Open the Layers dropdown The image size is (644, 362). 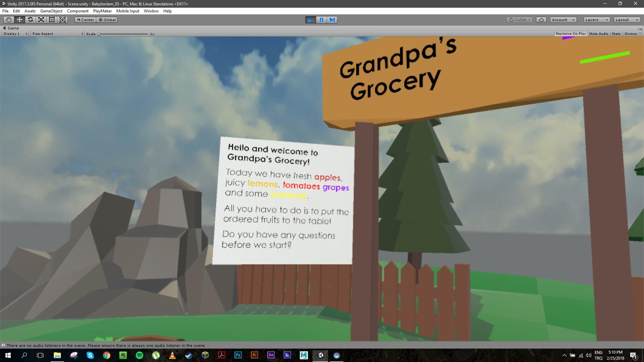point(597,20)
